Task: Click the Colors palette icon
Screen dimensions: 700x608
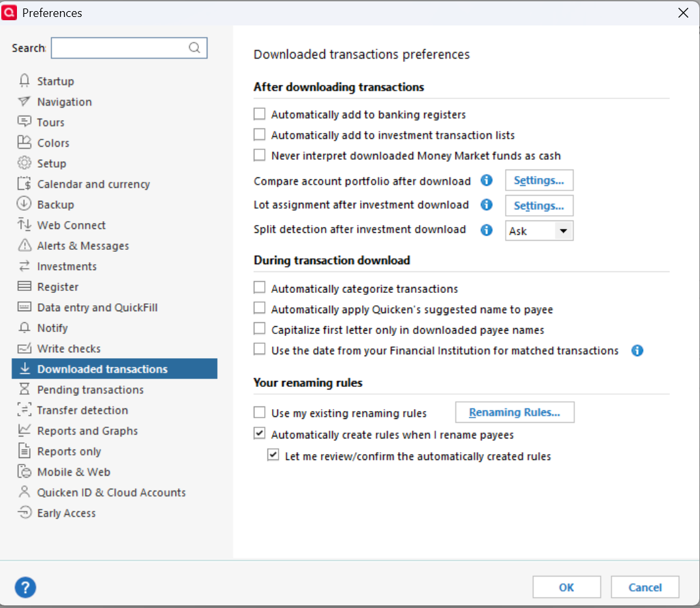Action: [25, 142]
